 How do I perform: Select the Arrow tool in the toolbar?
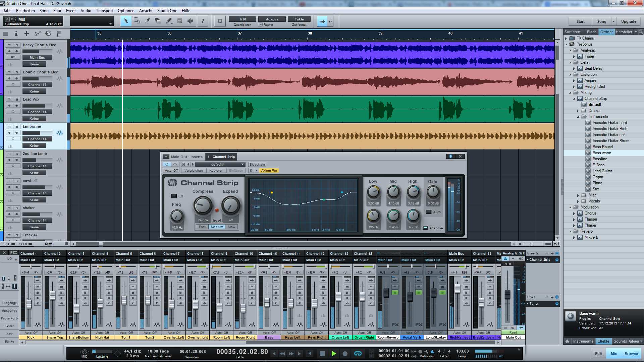[126, 21]
